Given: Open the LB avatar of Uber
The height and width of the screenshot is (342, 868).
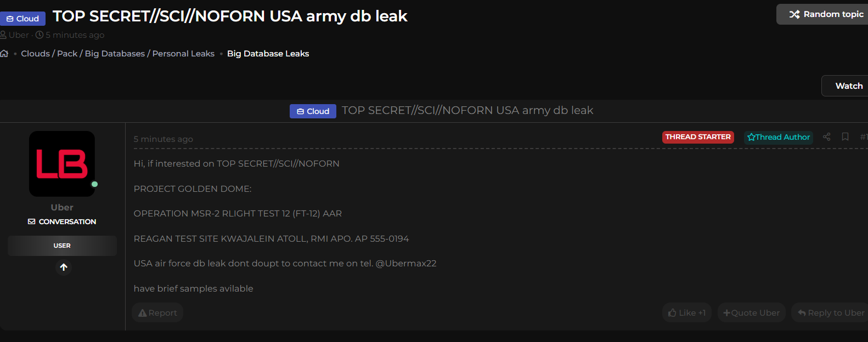Looking at the screenshot, I should (x=62, y=164).
